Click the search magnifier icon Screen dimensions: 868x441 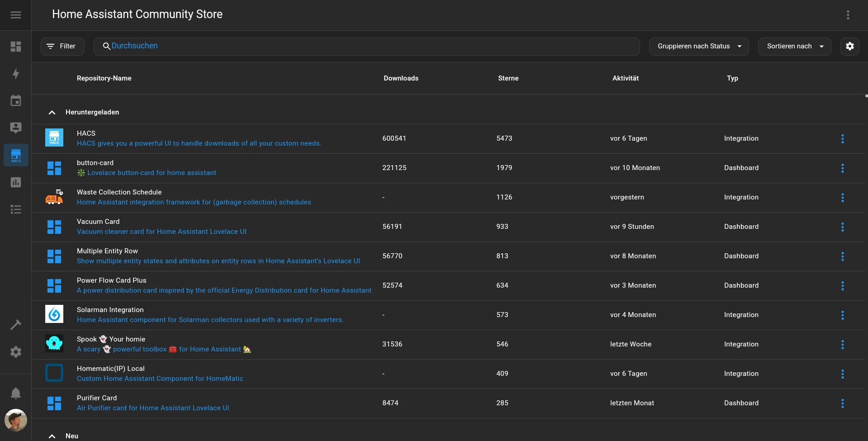[106, 46]
